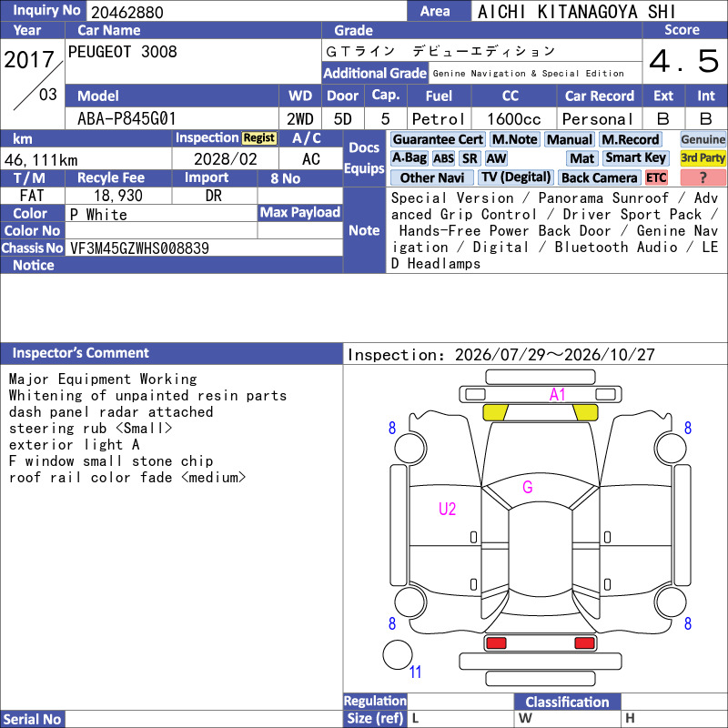
Task: Click the color value P White
Action: (98, 215)
